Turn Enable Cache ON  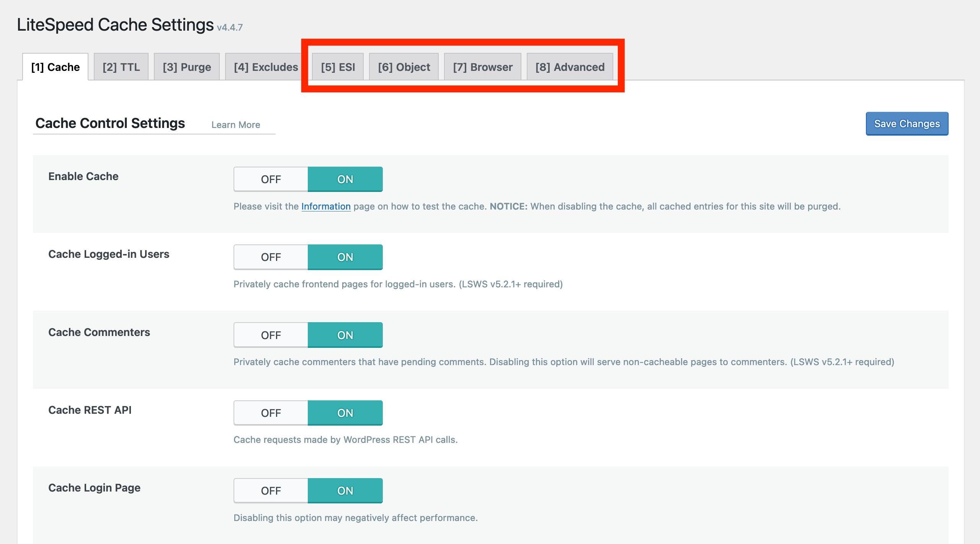point(345,179)
